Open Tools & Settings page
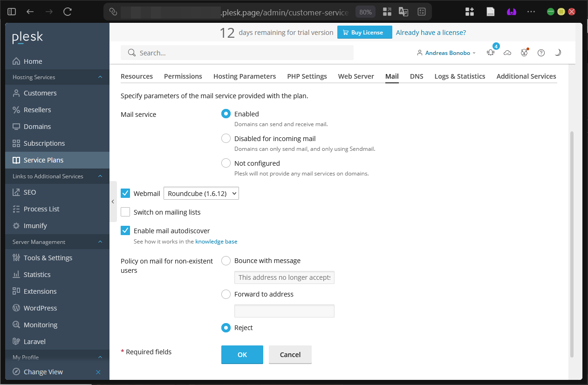The height and width of the screenshot is (385, 588). [x=48, y=258]
